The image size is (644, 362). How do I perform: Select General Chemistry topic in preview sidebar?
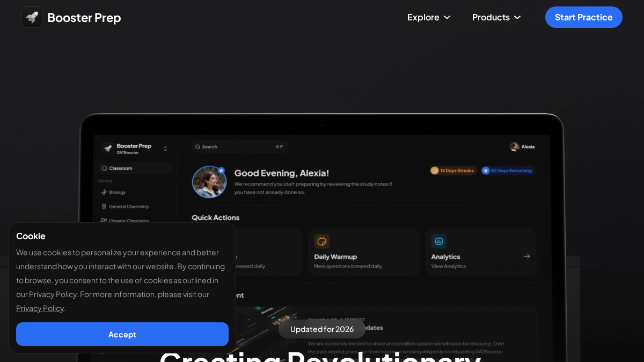coord(129,206)
